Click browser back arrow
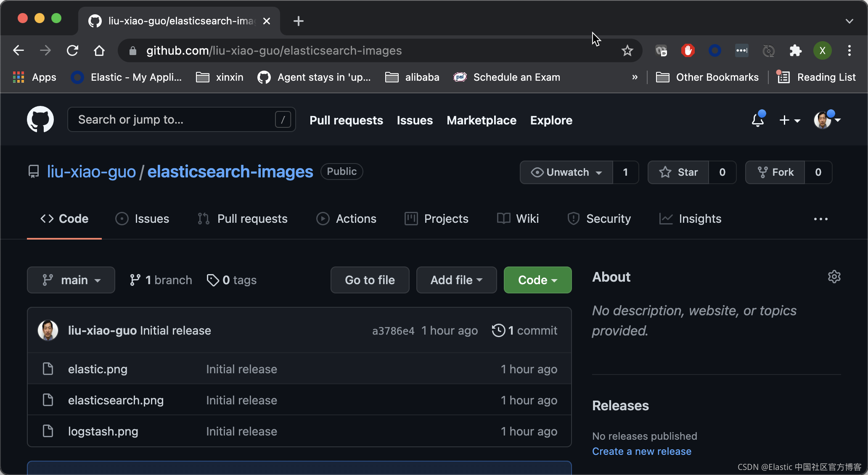Screen dimensions: 868x475 click(19, 50)
